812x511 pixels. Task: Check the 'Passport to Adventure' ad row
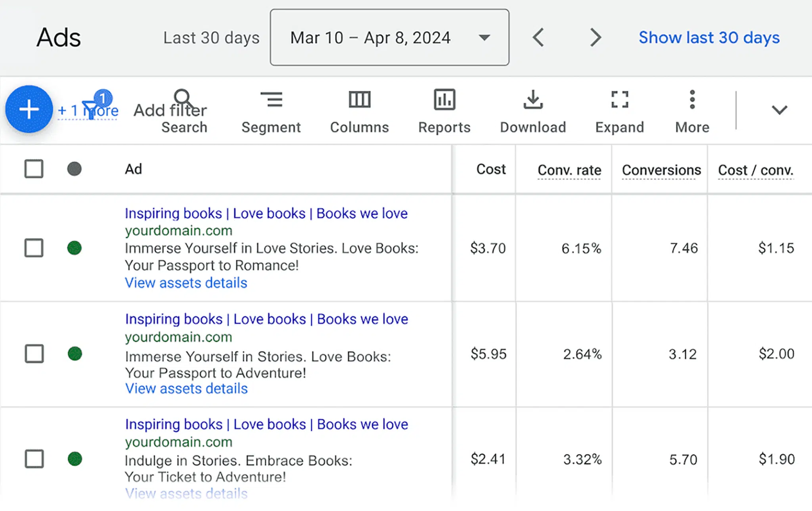(x=34, y=354)
